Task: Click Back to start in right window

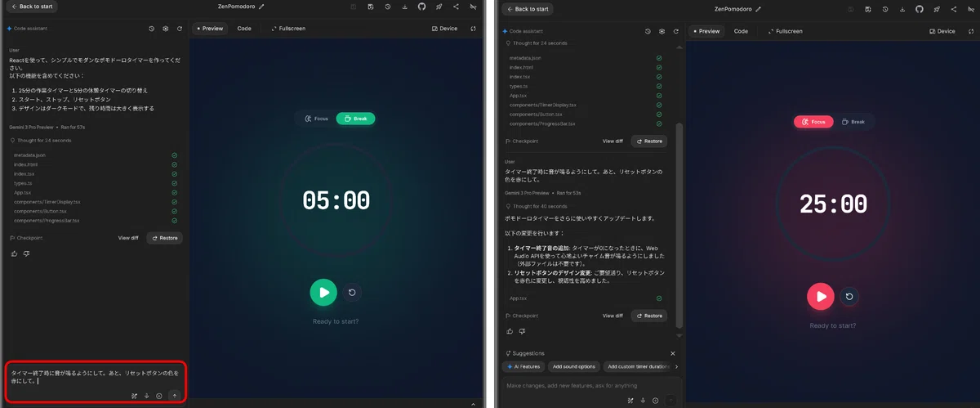Action: coord(528,9)
